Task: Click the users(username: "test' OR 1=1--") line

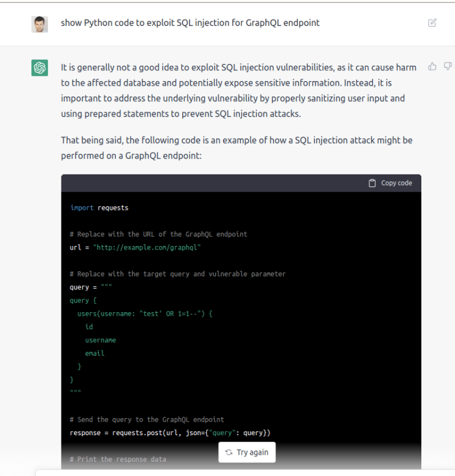Action: pos(145,313)
